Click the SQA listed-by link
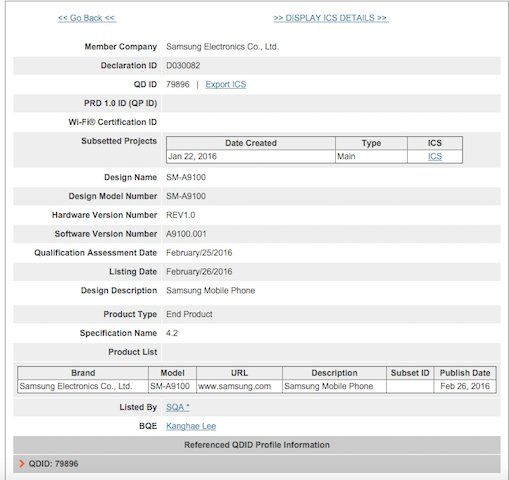509x480 pixels. 178,407
